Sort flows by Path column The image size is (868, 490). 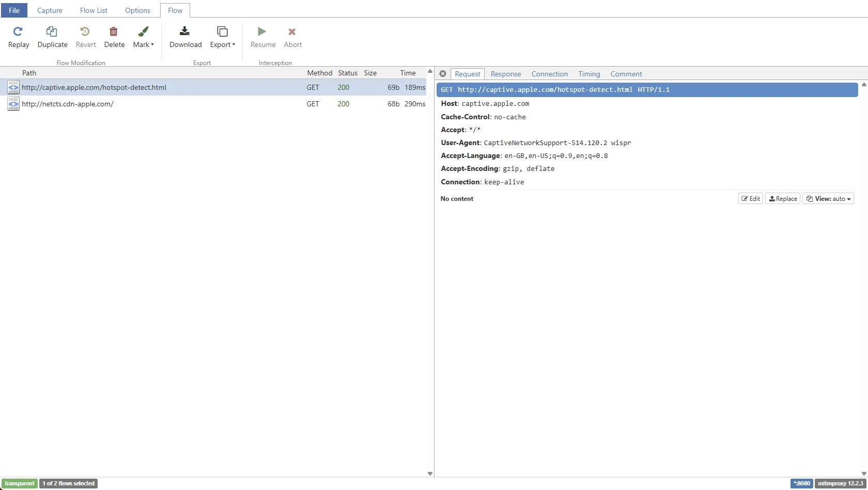pyautogui.click(x=29, y=73)
